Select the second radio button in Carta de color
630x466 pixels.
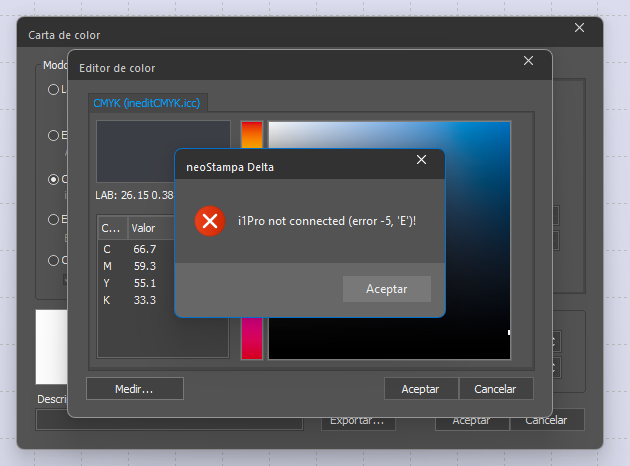pyautogui.click(x=53, y=135)
